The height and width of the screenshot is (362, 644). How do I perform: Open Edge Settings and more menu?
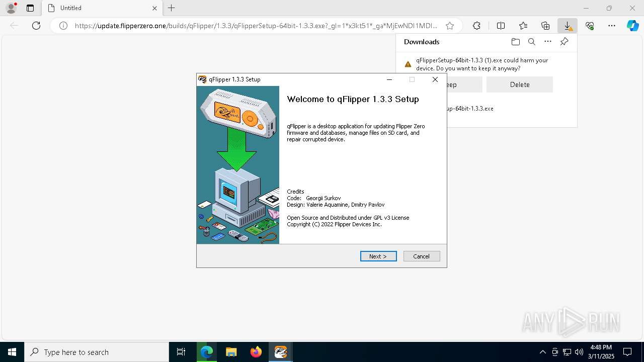(x=612, y=26)
